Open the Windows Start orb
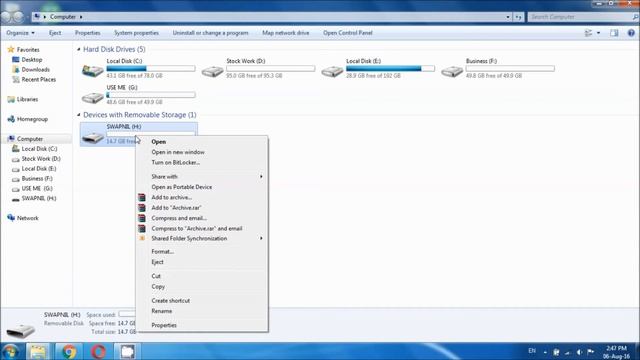 11,351
